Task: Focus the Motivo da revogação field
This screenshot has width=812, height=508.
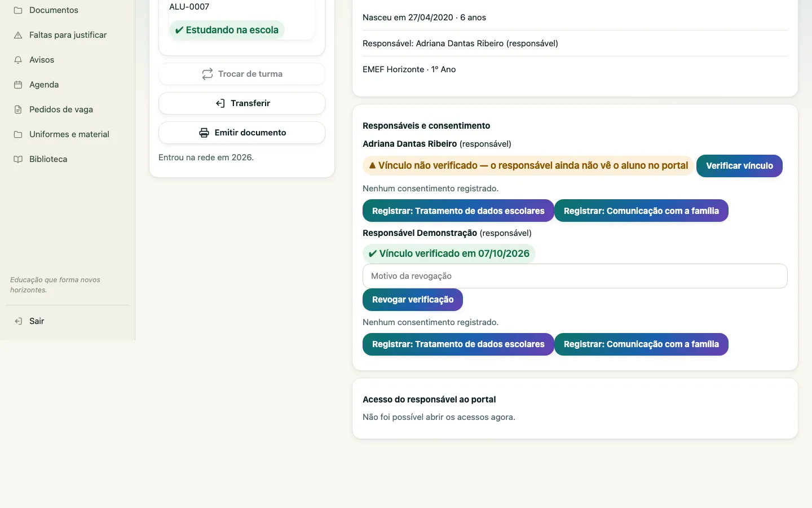Action: (575, 276)
